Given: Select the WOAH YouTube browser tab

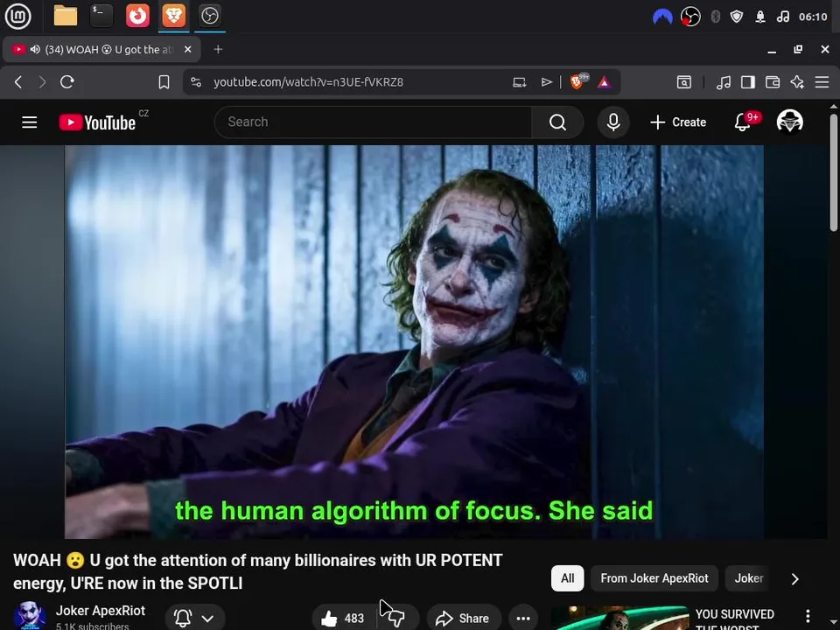Looking at the screenshot, I should tap(101, 49).
